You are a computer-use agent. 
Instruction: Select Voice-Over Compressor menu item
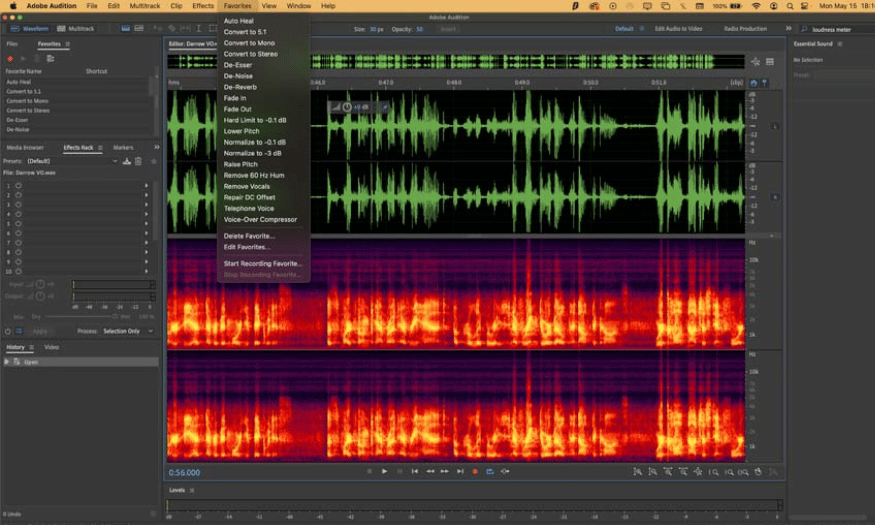[260, 219]
